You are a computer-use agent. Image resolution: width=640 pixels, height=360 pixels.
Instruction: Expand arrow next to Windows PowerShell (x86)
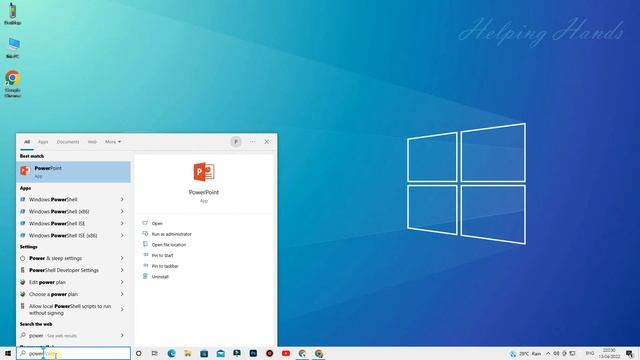(122, 211)
